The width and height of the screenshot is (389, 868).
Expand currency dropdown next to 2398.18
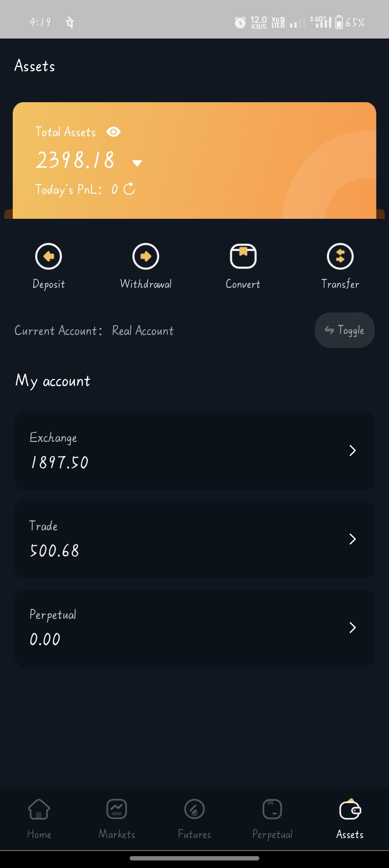(137, 163)
